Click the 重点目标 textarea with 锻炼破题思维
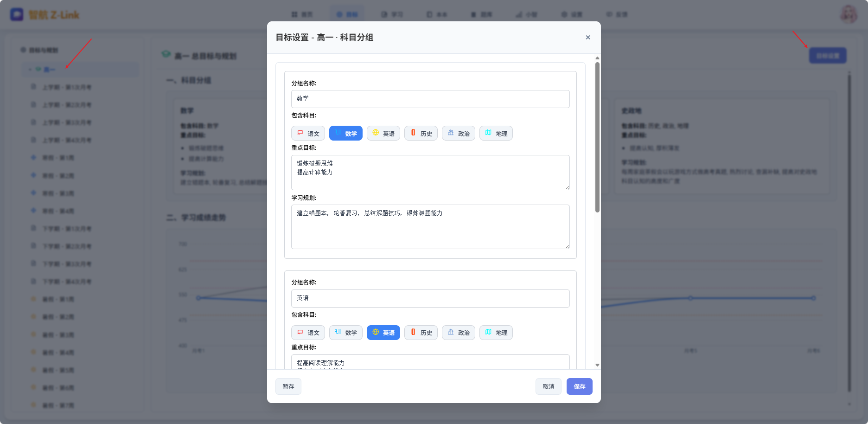Viewport: 868px width, 424px height. 430,173
